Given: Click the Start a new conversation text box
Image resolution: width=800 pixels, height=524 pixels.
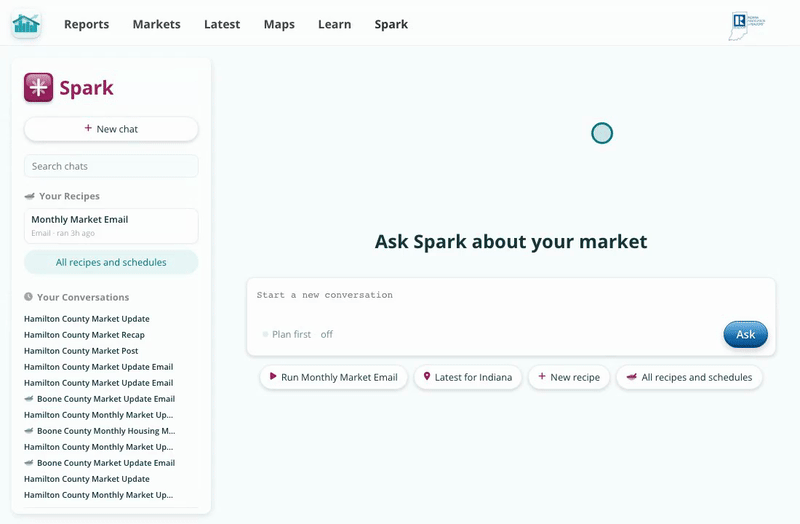Looking at the screenshot, I should [x=511, y=295].
